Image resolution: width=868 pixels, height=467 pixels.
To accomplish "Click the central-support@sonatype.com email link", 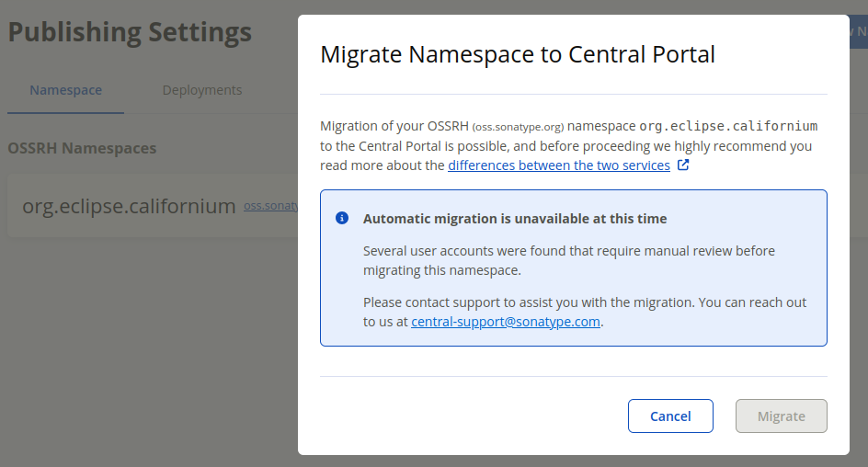I will pos(506,322).
